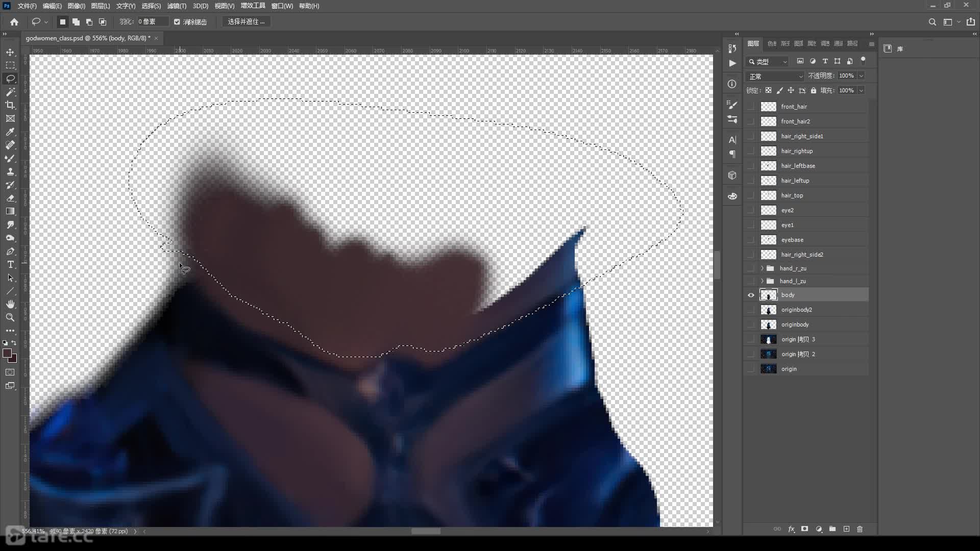
Task: Click the foreground color swatch
Action: pos(7,353)
